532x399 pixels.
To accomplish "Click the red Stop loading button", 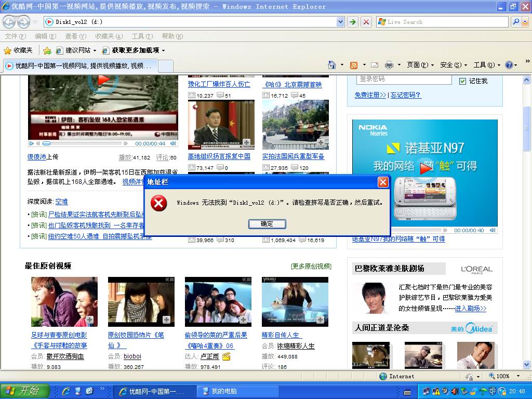I will click(366, 22).
